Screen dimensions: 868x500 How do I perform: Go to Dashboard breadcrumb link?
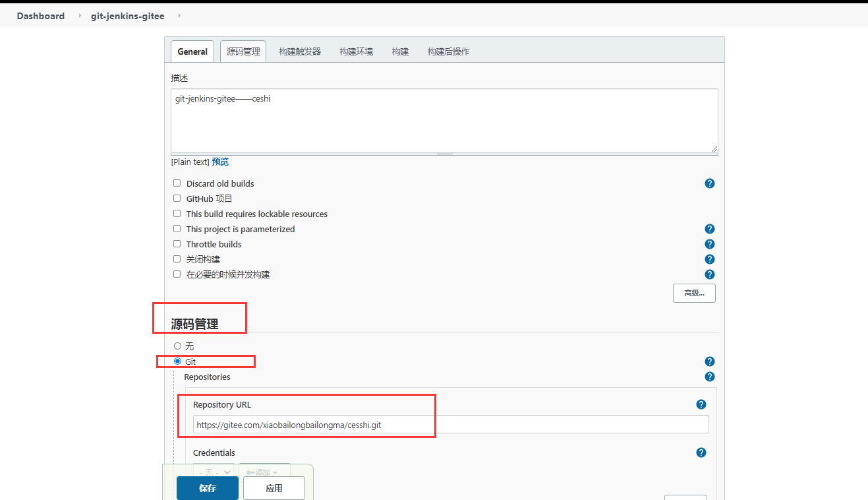click(x=41, y=16)
